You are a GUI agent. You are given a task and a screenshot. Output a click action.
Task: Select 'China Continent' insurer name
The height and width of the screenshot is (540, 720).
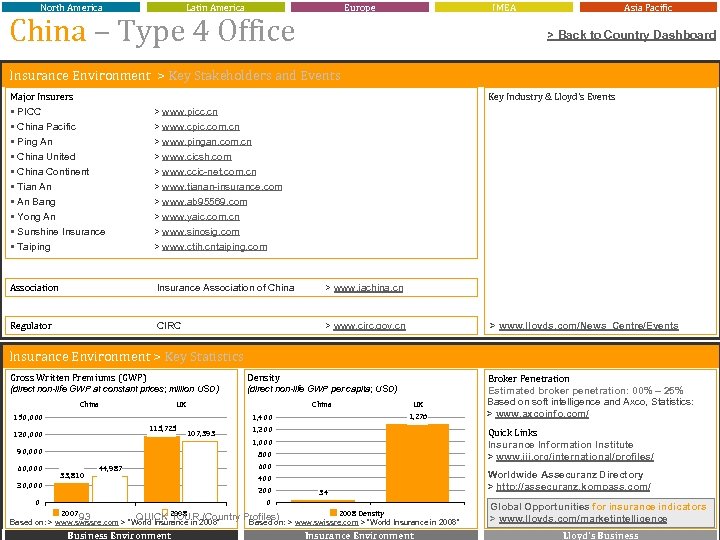(53, 172)
